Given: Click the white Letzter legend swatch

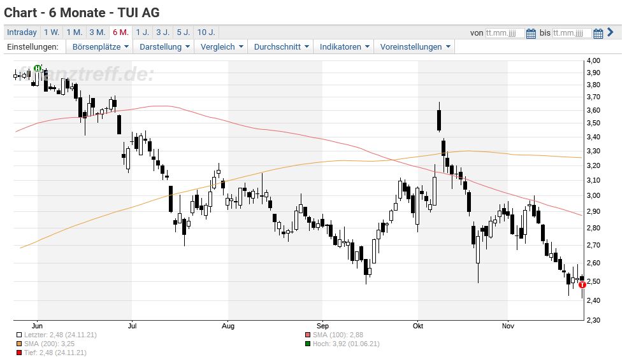Looking at the screenshot, I should tap(19, 335).
